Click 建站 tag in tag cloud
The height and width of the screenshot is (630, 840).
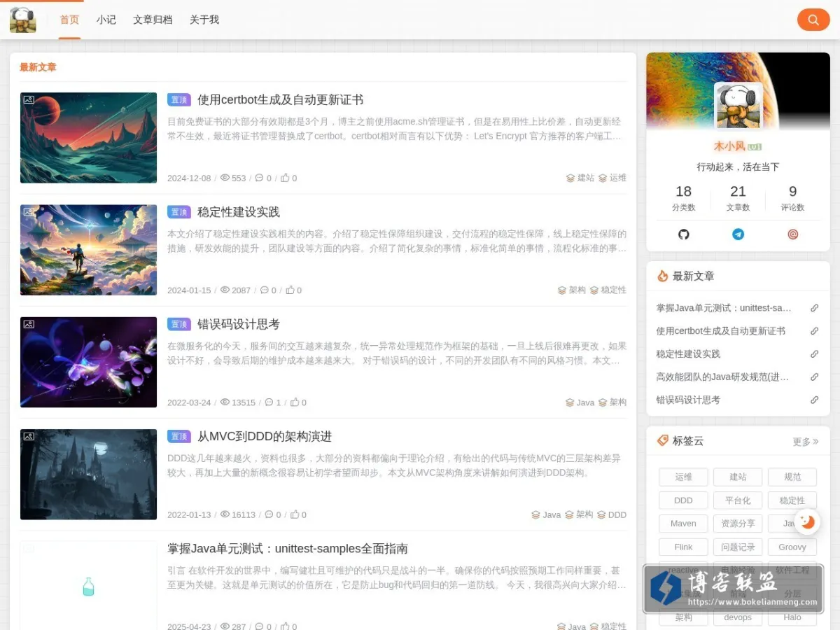point(738,477)
